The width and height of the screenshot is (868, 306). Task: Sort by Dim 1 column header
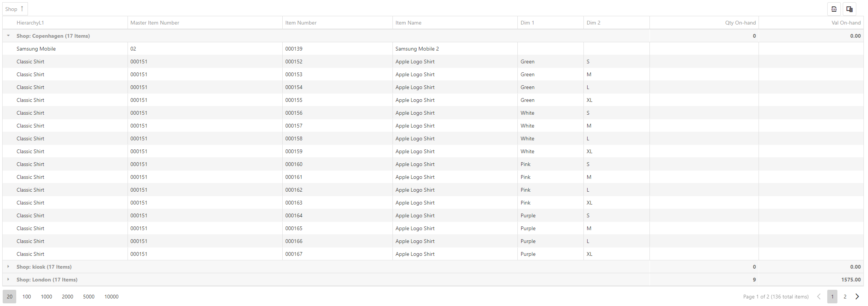551,23
